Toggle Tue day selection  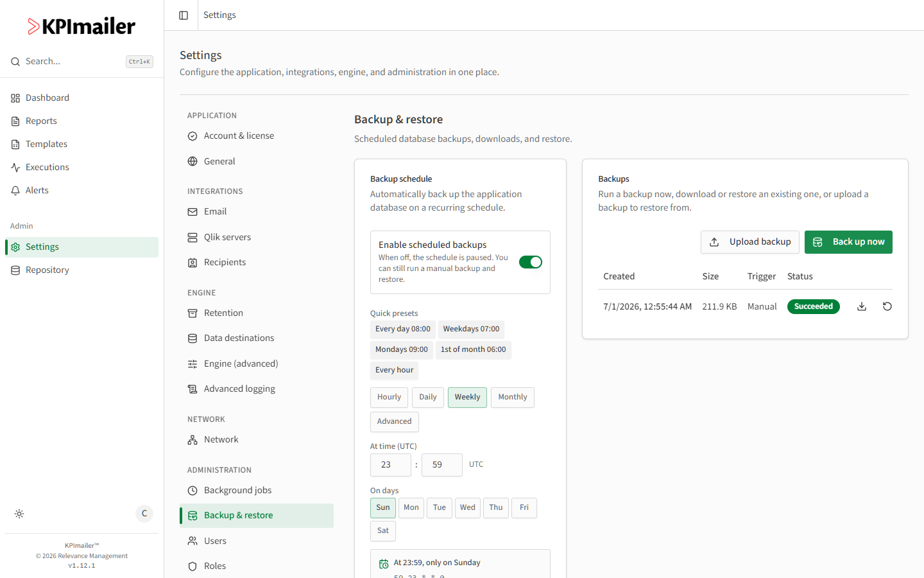point(440,508)
